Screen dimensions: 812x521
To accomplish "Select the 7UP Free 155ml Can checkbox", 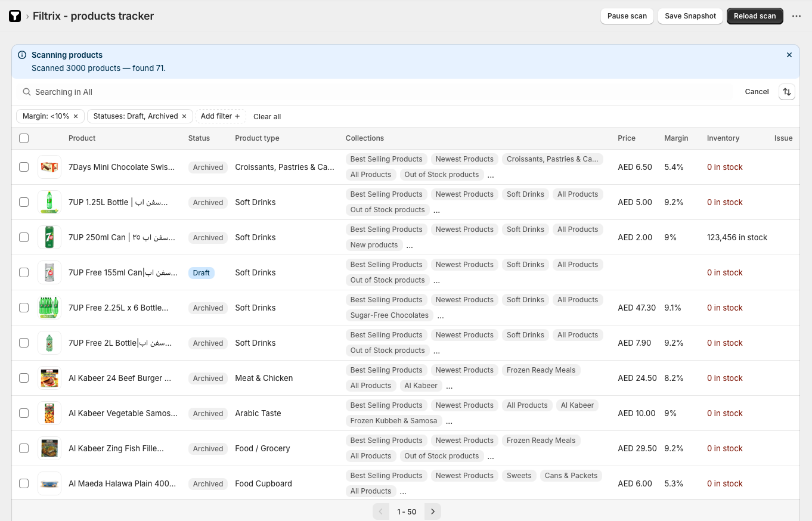I will [24, 272].
